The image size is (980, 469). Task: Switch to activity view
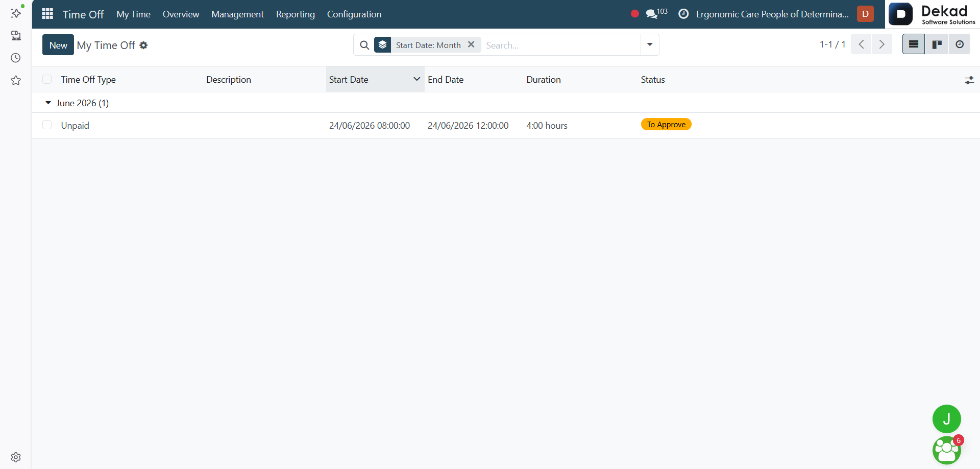pyautogui.click(x=960, y=44)
